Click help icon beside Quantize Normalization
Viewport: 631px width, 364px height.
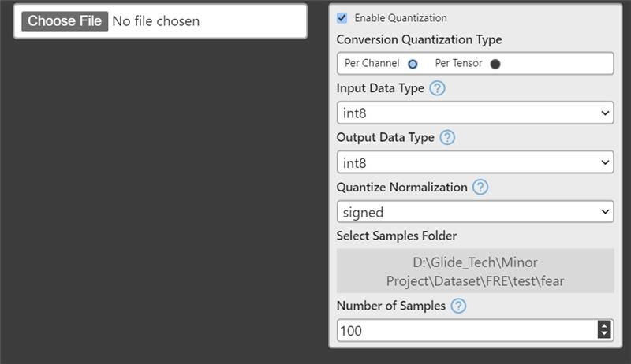[x=480, y=188]
